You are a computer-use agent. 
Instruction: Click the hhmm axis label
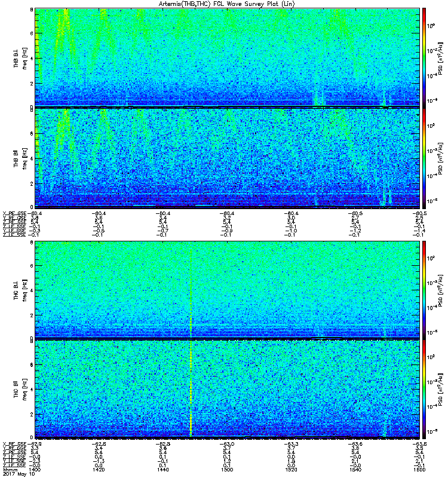click(x=10, y=470)
